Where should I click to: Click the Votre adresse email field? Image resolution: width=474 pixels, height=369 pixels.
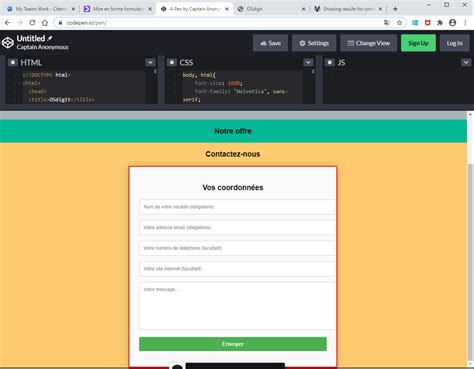tap(237, 227)
